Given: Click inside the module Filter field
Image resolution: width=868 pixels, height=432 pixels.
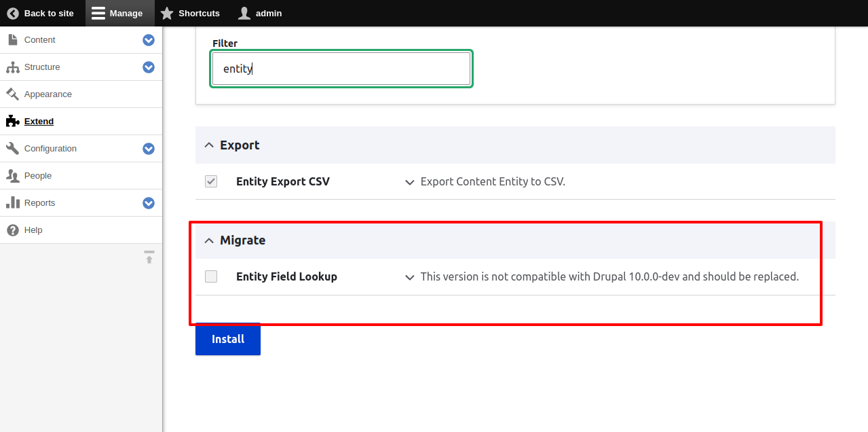Looking at the screenshot, I should point(341,68).
